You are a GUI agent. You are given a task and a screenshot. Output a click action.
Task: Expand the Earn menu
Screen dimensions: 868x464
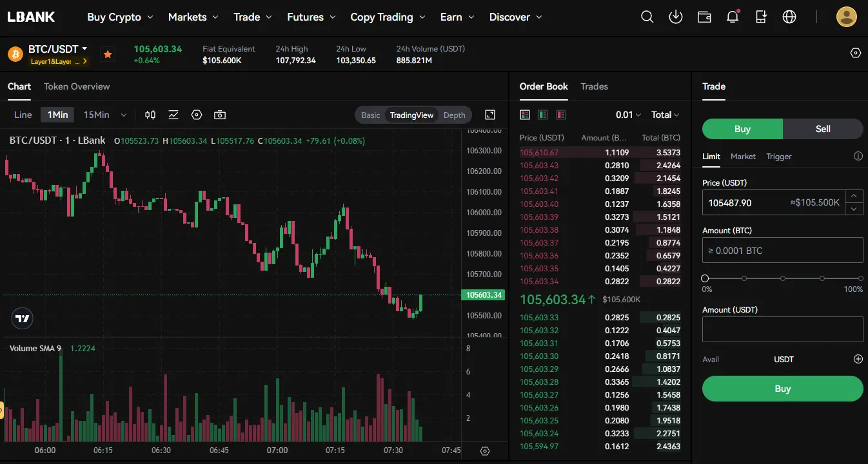[x=457, y=17]
